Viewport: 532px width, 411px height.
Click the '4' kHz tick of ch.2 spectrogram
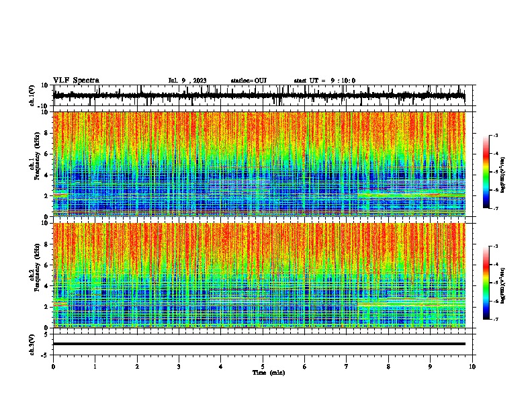pyautogui.click(x=46, y=286)
